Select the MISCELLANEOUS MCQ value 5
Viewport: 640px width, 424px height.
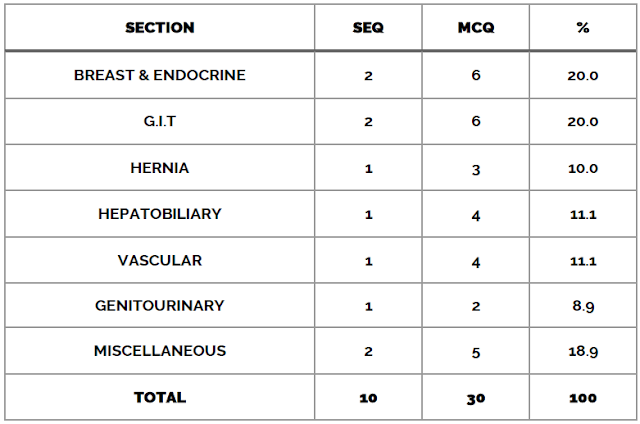coord(476,353)
